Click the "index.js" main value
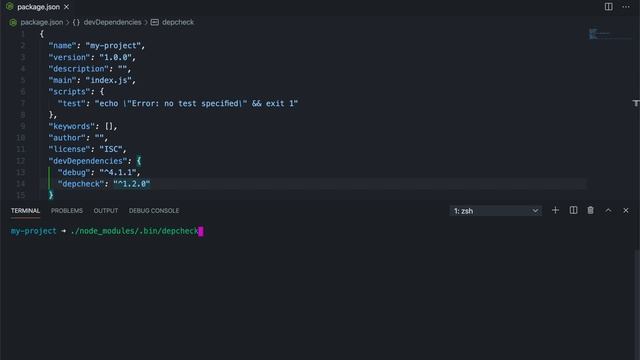Viewport: 640px width, 360px height. (109, 80)
